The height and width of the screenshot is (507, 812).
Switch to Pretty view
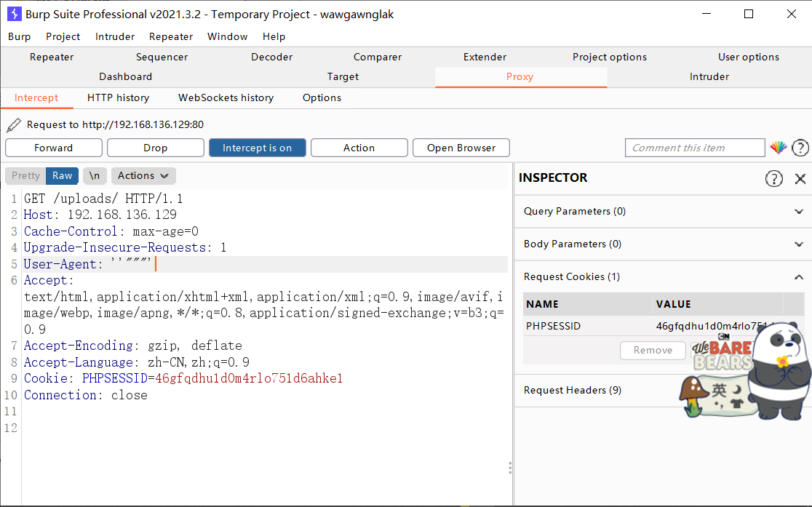click(26, 175)
